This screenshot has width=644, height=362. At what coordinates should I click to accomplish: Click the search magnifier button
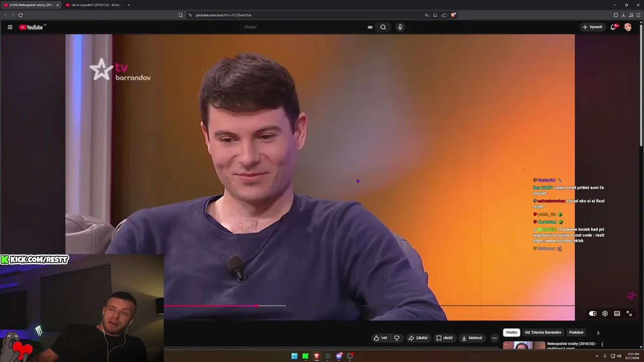[383, 27]
